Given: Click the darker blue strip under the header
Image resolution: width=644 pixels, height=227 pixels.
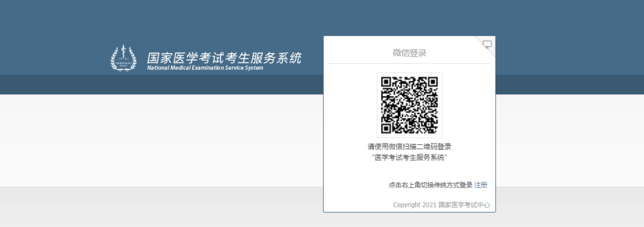Looking at the screenshot, I should 161,85.
